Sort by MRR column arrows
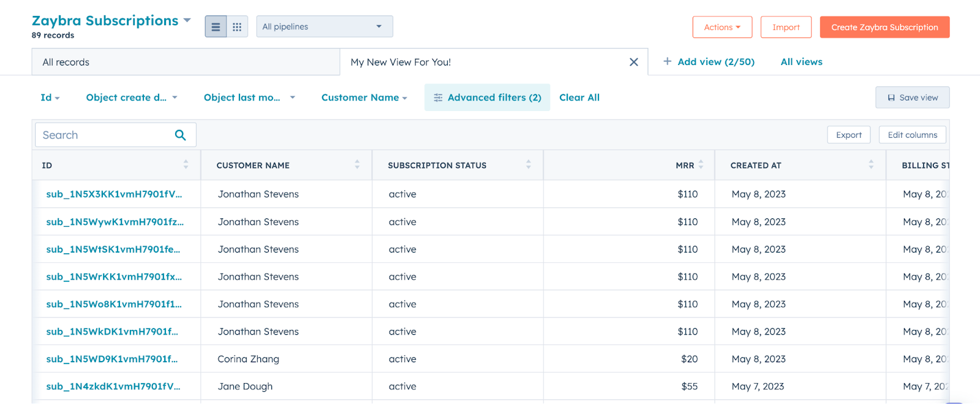Screen dimensions: 980x404 click(701, 165)
